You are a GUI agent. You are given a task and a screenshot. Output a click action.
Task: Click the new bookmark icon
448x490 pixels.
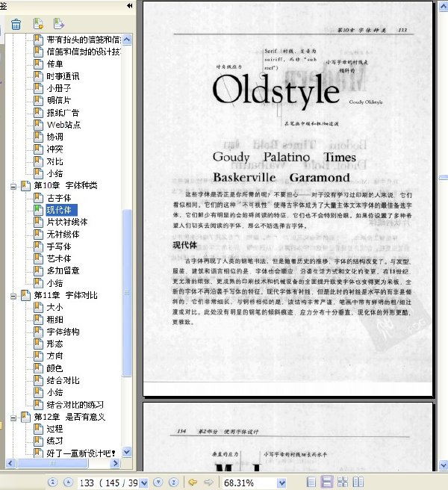(38, 24)
